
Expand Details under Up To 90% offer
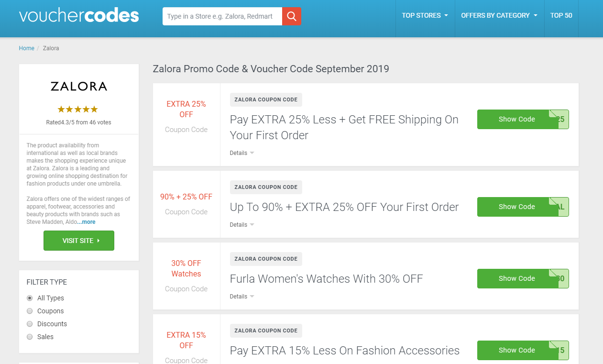coord(242,225)
